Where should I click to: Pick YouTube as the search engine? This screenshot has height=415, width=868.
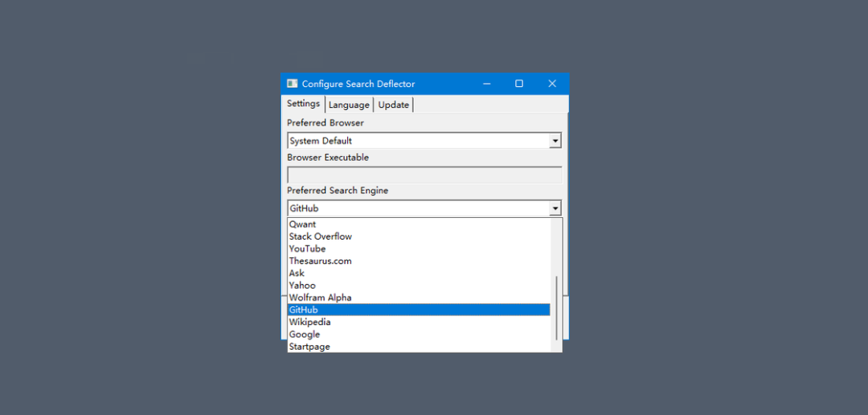coord(419,249)
